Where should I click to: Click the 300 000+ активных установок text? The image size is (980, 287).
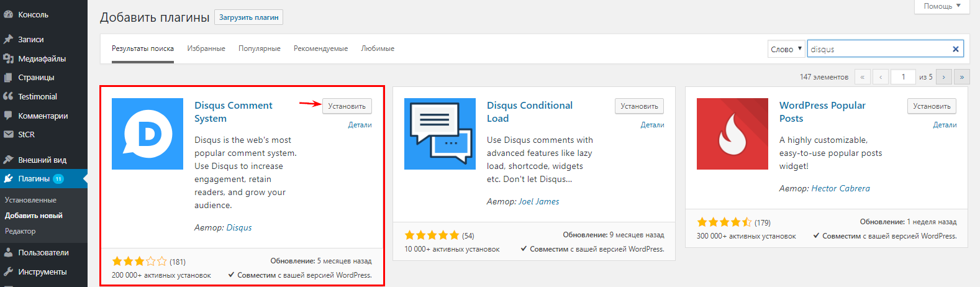(x=746, y=236)
